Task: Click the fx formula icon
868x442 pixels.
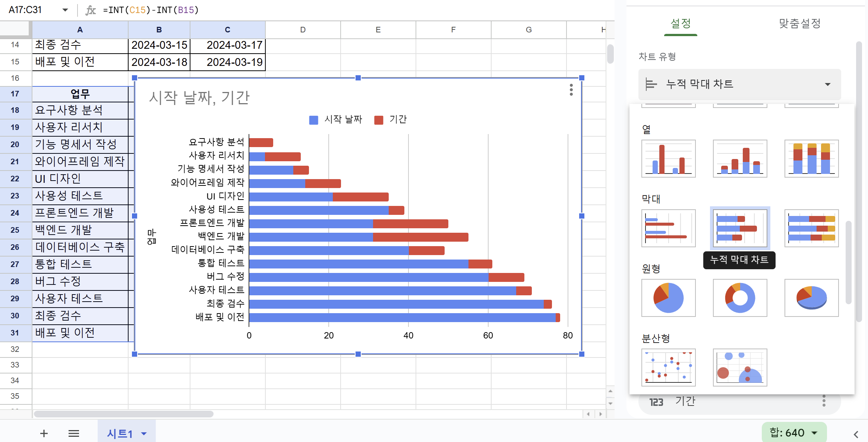Action: point(91,10)
